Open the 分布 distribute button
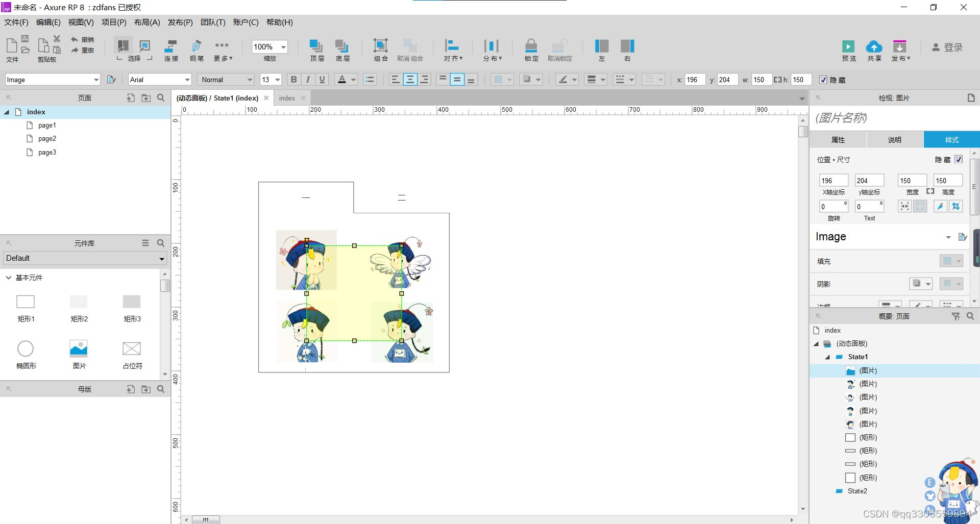The height and width of the screenshot is (524, 980). click(492, 49)
